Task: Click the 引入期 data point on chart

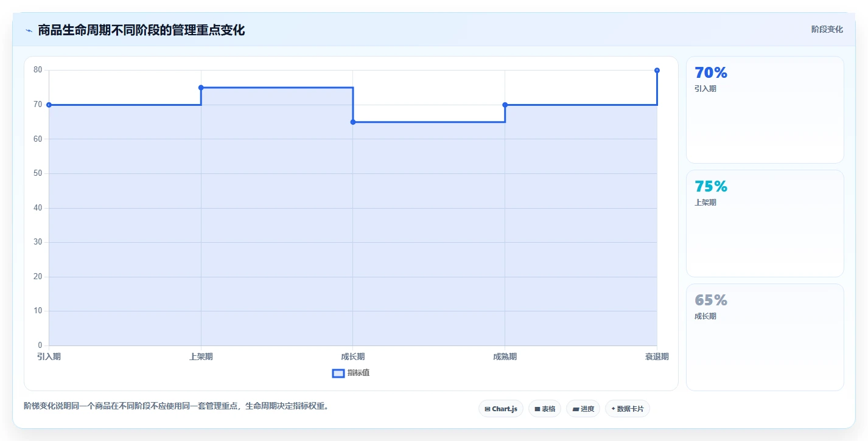Action: coord(49,105)
